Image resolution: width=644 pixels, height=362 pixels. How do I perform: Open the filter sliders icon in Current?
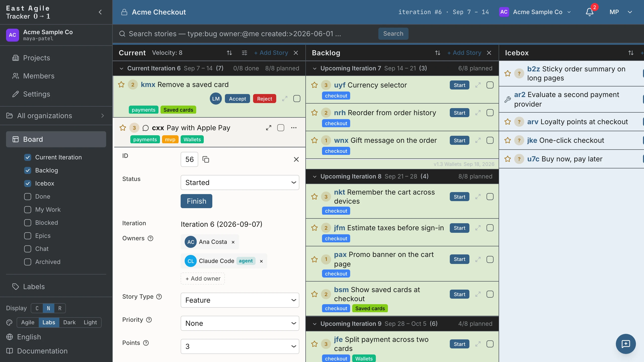[x=244, y=53]
